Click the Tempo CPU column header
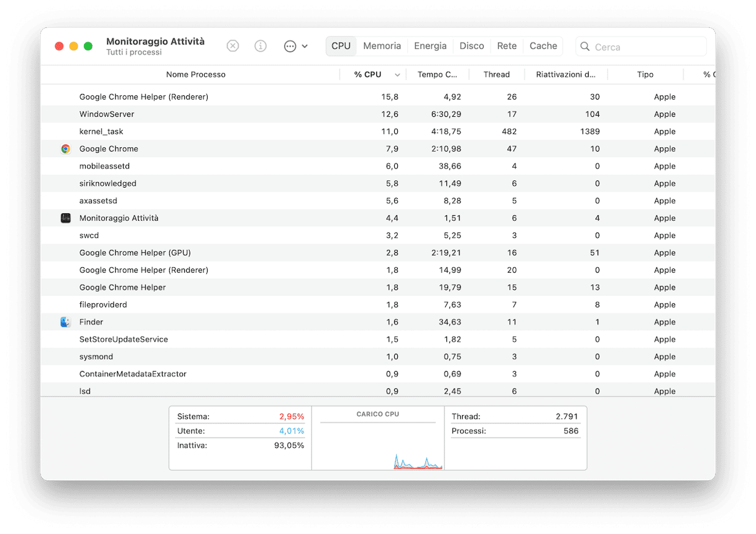 (437, 75)
